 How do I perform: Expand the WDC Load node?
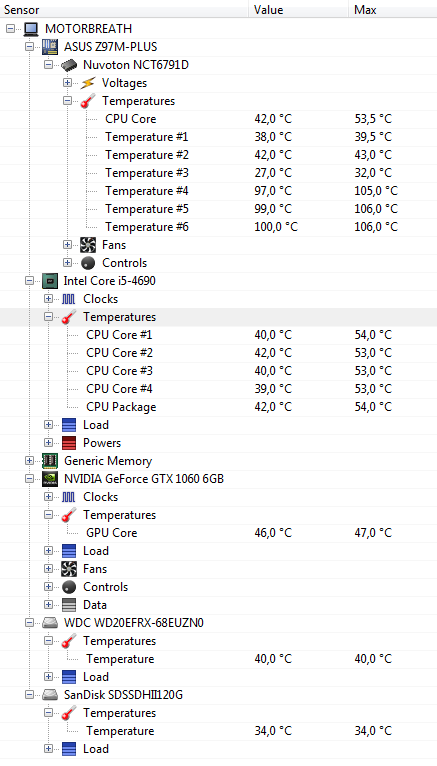pos(48,677)
